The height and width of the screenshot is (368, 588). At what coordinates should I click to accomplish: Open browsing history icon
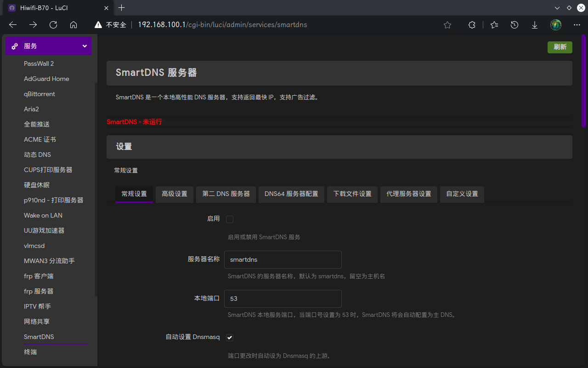[x=514, y=25]
